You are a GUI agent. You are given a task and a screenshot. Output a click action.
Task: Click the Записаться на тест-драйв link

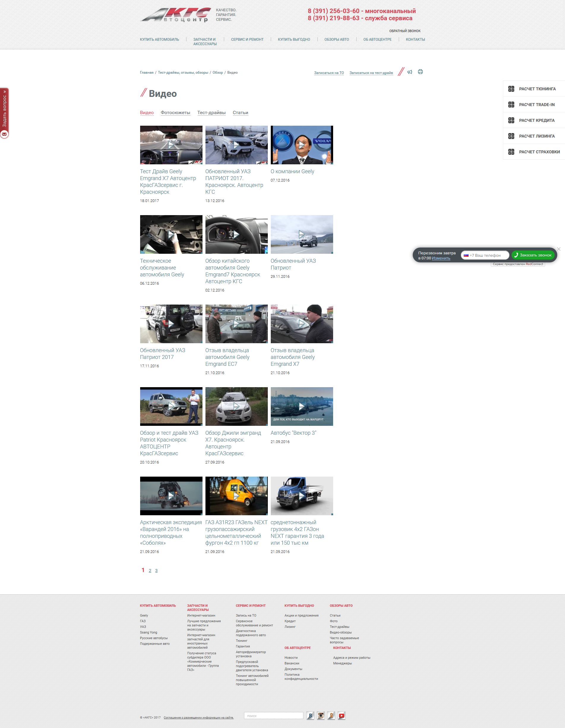(371, 73)
